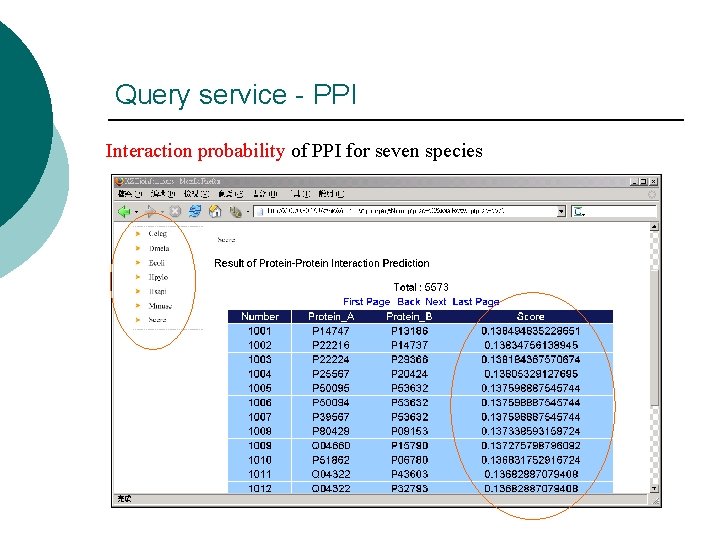
Task: Click the Total : 5573 text
Action: 421,287
